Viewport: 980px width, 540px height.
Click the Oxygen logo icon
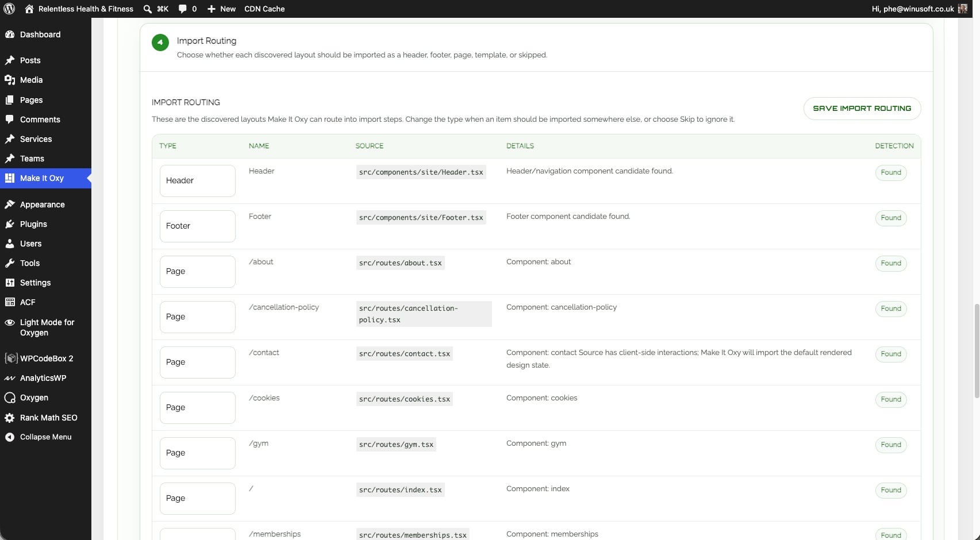pos(10,398)
